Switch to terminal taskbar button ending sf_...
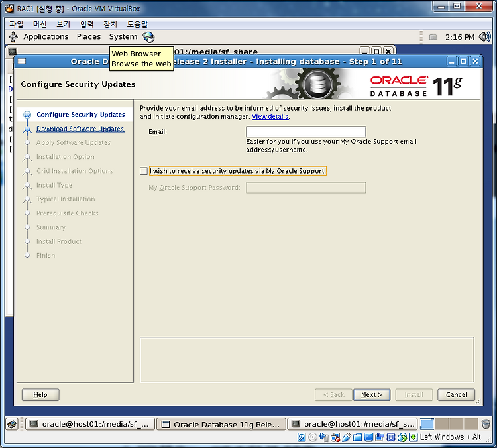The height and width of the screenshot is (448, 497). pos(90,424)
